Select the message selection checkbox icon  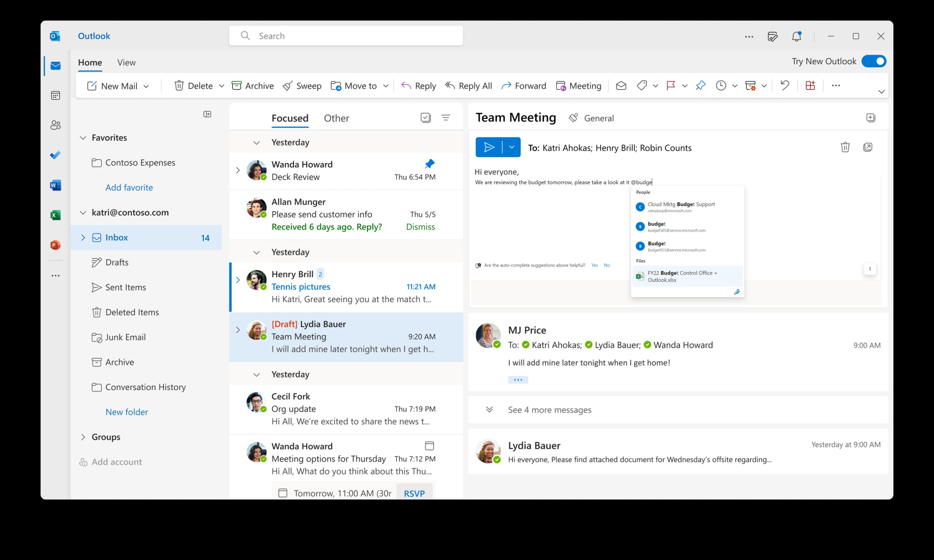point(426,117)
